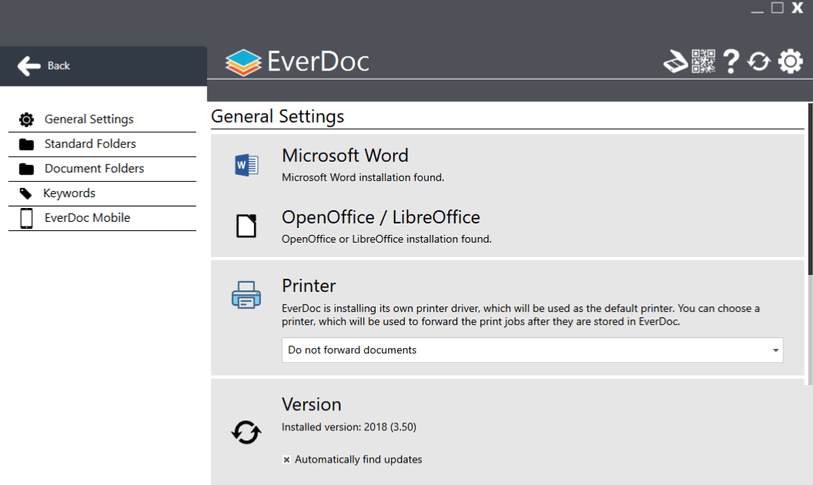Click the Printer icon

246,295
